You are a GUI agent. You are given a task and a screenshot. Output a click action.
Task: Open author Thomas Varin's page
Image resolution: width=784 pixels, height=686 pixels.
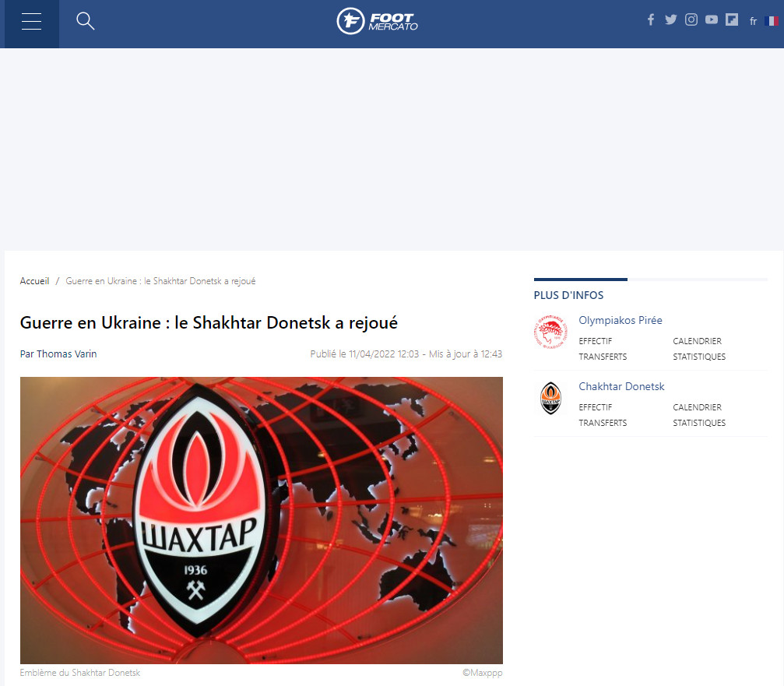(x=67, y=354)
